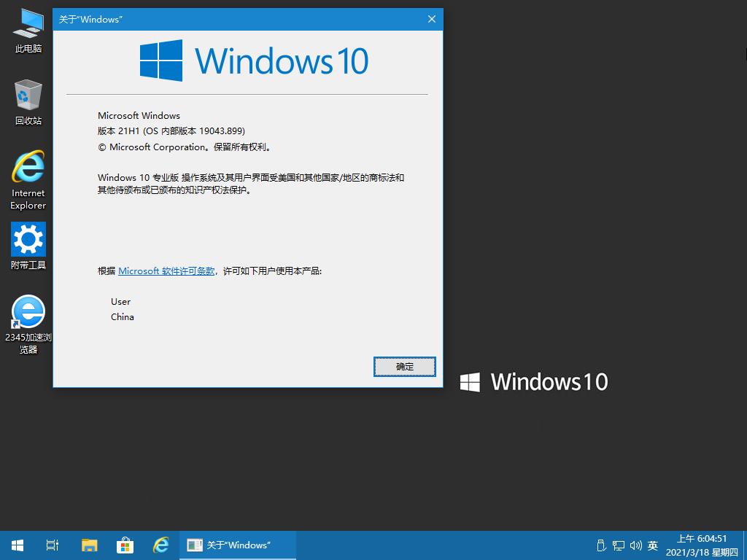The height and width of the screenshot is (560, 747).
Task: Open the network tray icon
Action: tap(619, 545)
